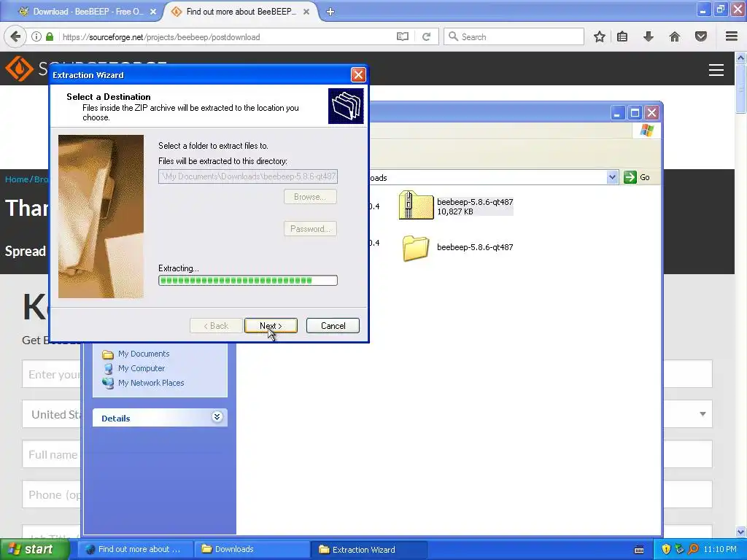This screenshot has width=747, height=560.
Task: Click the Browse button in Extraction Wizard
Action: pos(310,197)
